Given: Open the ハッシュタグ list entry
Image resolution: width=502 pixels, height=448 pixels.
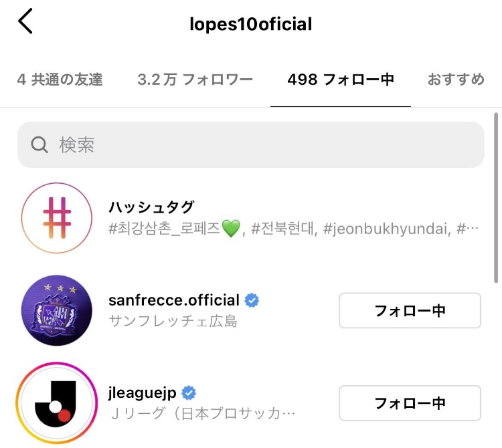Looking at the screenshot, I should 251,218.
